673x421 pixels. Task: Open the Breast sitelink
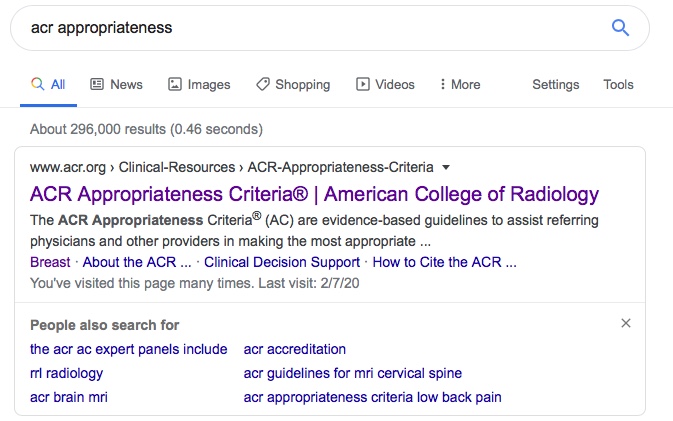point(50,262)
